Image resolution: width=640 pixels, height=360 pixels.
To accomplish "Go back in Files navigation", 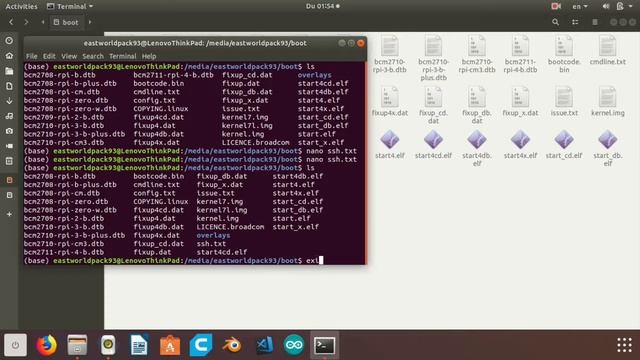I will (x=11, y=22).
